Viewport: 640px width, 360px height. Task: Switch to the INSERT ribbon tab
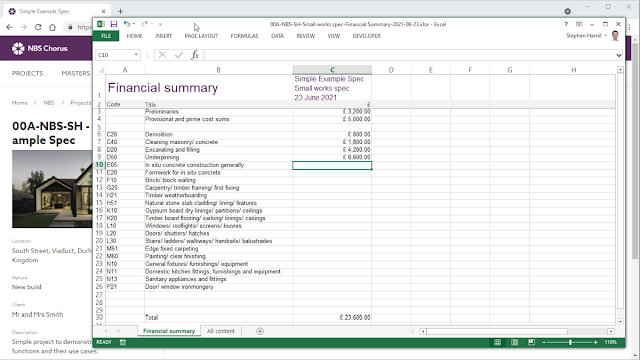163,36
